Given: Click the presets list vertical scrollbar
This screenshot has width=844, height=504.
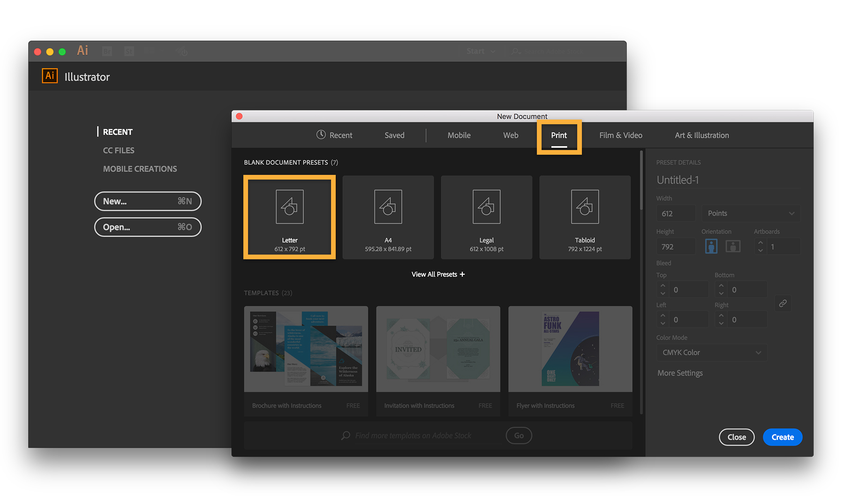Looking at the screenshot, I should tap(641, 181).
